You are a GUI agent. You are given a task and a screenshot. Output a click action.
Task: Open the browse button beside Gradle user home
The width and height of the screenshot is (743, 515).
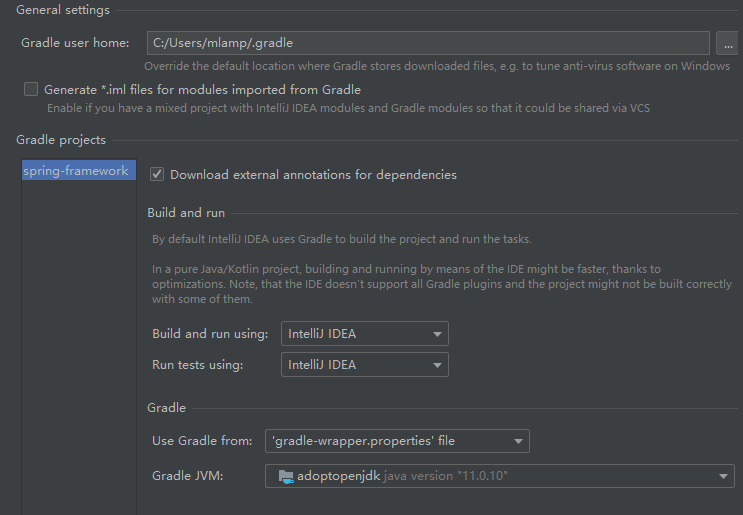(x=728, y=43)
